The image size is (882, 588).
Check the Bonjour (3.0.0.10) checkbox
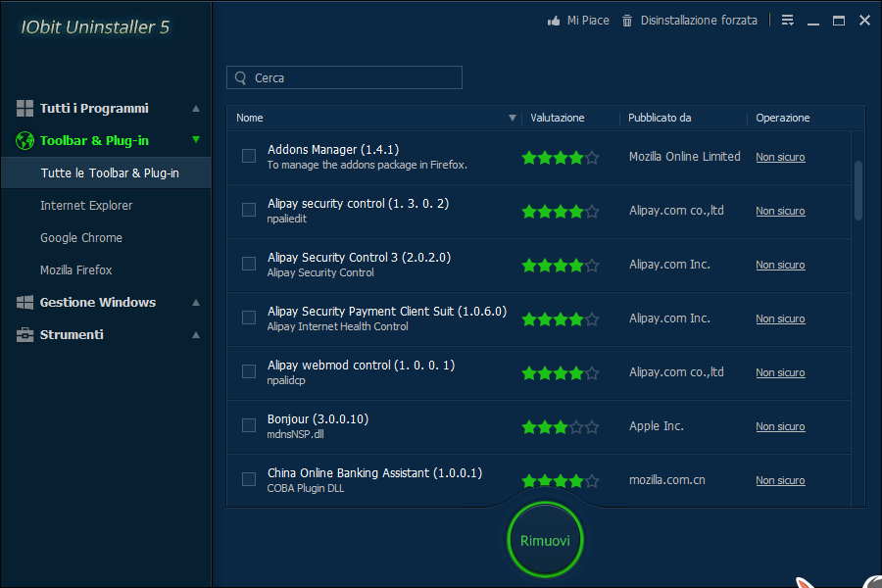pyautogui.click(x=249, y=425)
